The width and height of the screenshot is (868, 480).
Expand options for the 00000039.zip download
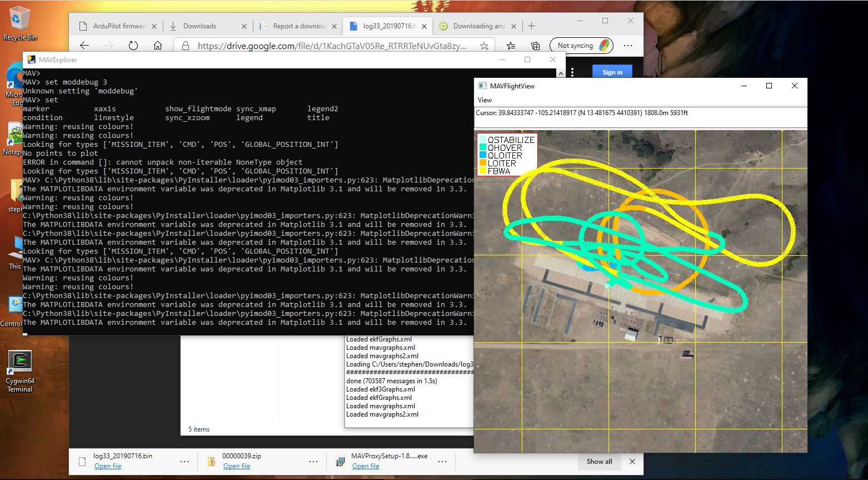313,461
